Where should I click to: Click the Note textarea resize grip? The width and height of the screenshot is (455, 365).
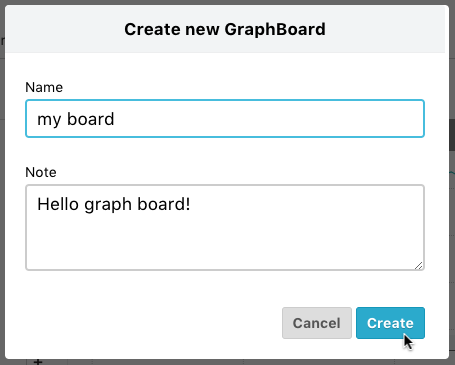(419, 265)
